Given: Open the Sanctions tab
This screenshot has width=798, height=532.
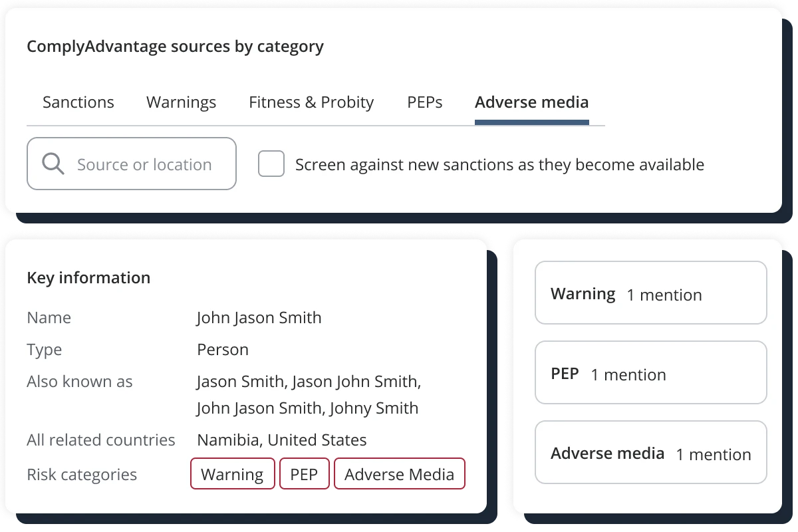Looking at the screenshot, I should [x=78, y=102].
